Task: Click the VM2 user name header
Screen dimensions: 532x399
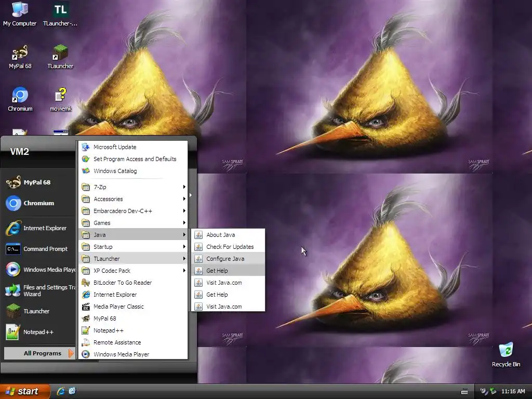Action: [19, 151]
